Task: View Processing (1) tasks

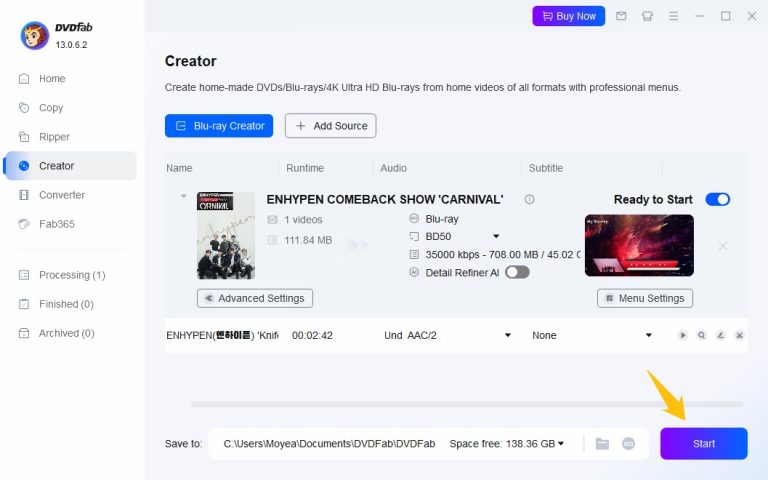Action: click(70, 275)
